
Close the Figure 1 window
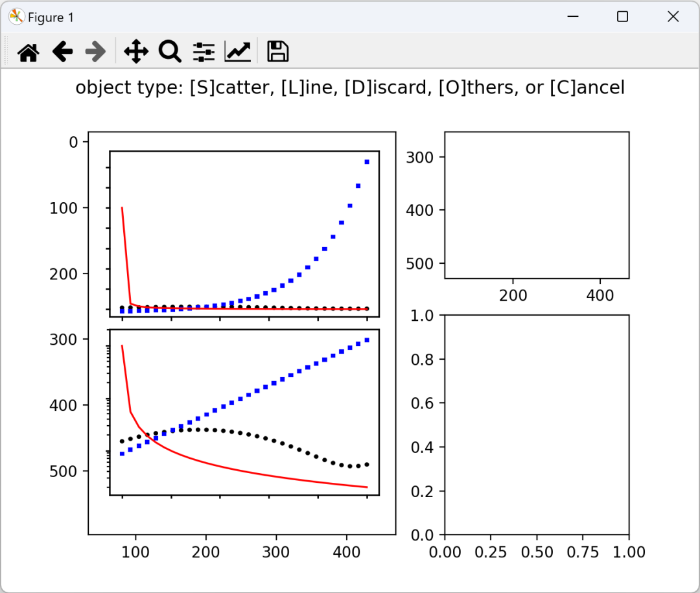tap(673, 16)
